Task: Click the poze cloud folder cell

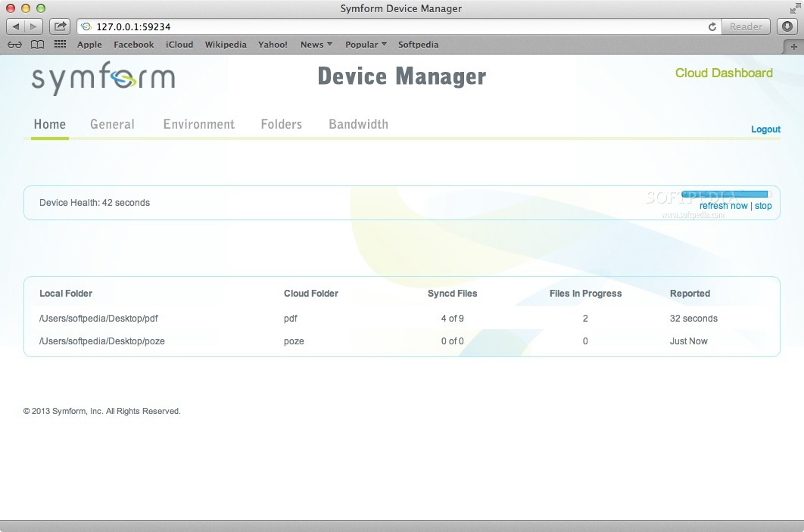Action: tap(294, 341)
